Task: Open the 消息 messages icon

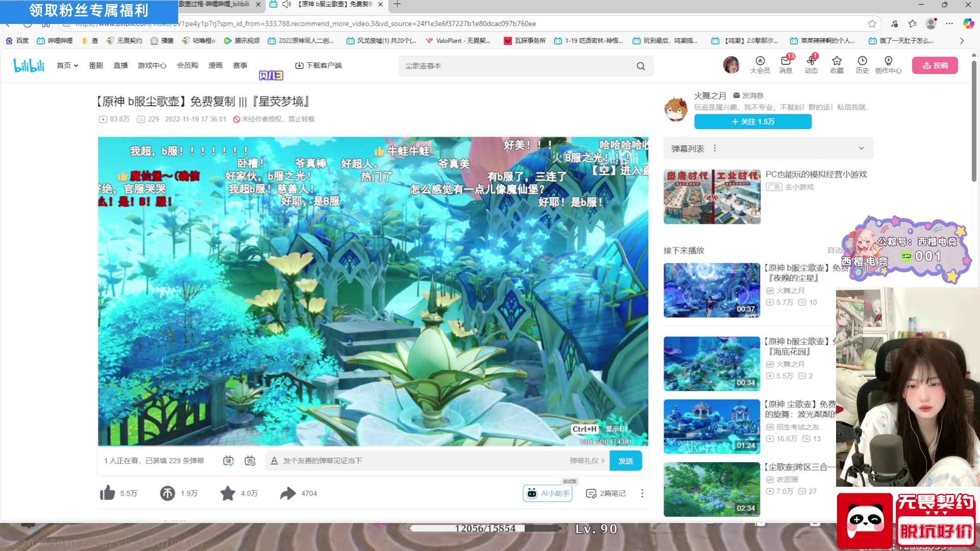Action: (x=786, y=65)
